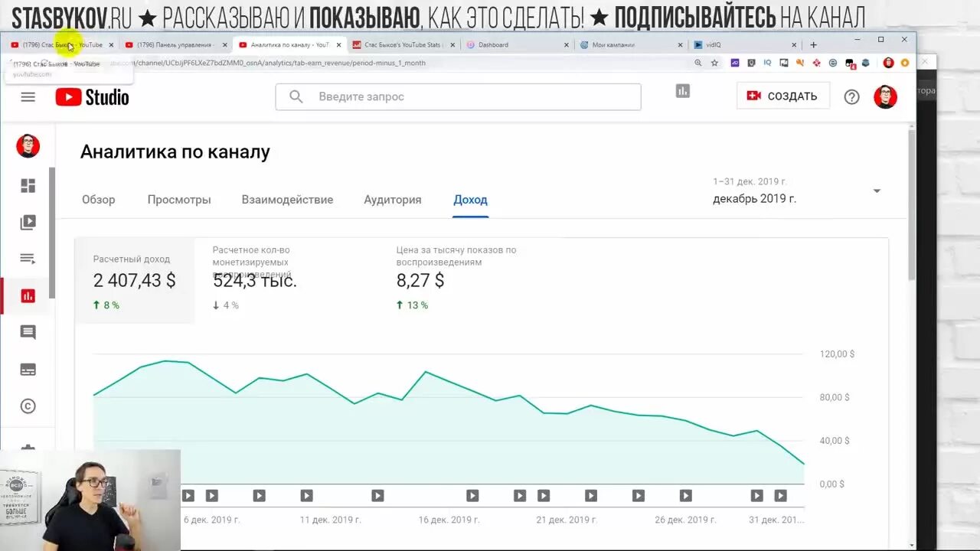
Task: Open a new browser tab with the plus button
Action: tap(813, 45)
